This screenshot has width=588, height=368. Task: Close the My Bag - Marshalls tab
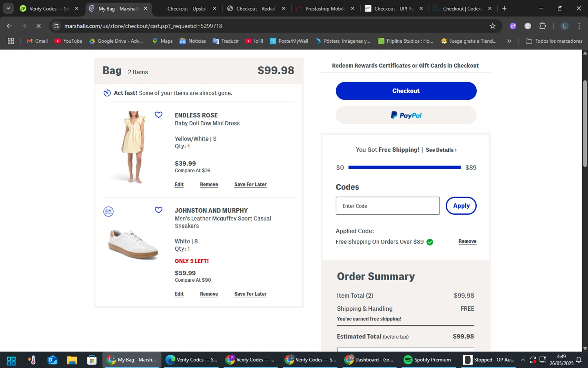click(x=145, y=8)
